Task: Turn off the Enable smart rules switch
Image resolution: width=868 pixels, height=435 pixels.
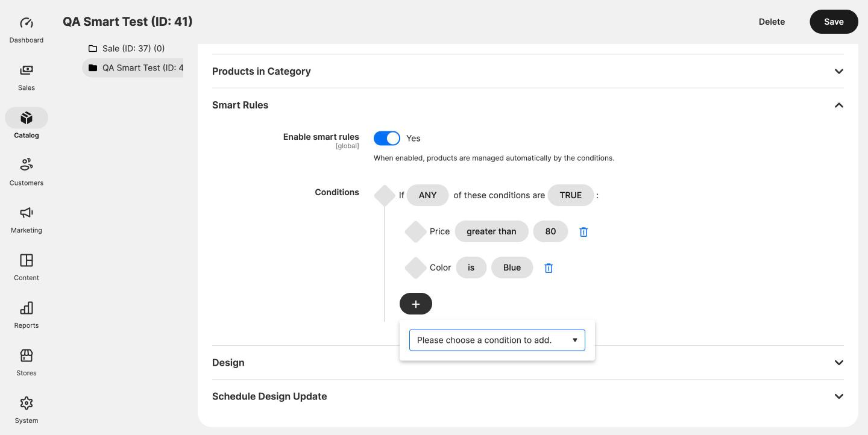Action: pyautogui.click(x=387, y=138)
